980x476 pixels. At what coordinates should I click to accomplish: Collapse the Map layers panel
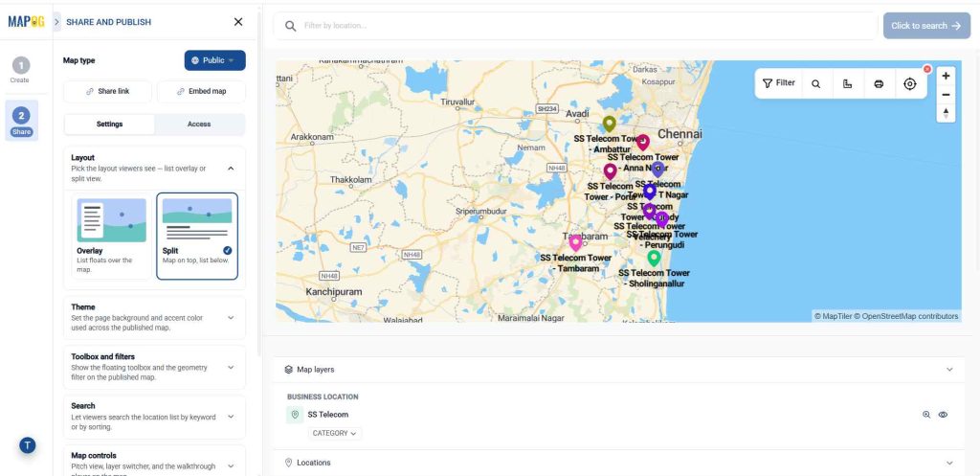click(x=949, y=370)
